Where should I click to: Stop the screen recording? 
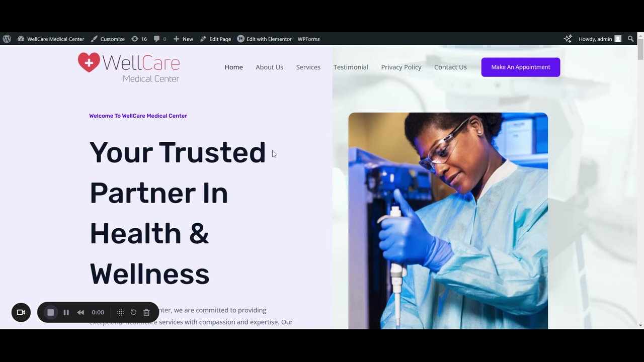coord(51,312)
